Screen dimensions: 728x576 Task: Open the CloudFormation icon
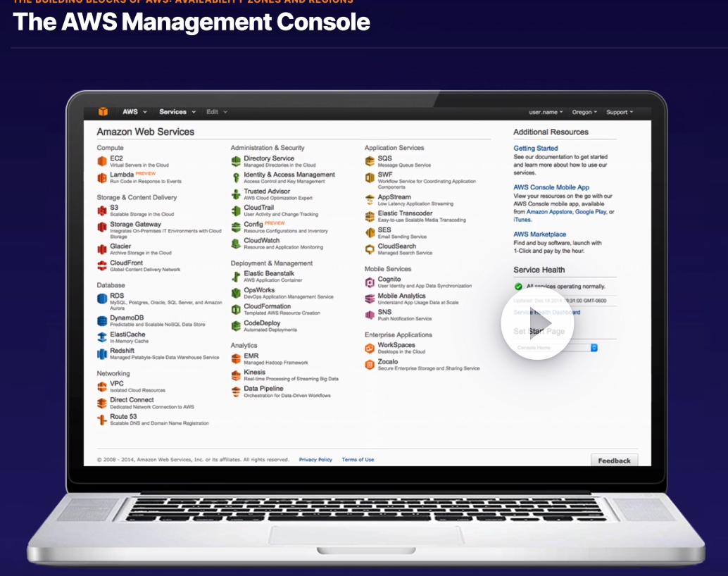pyautogui.click(x=236, y=309)
